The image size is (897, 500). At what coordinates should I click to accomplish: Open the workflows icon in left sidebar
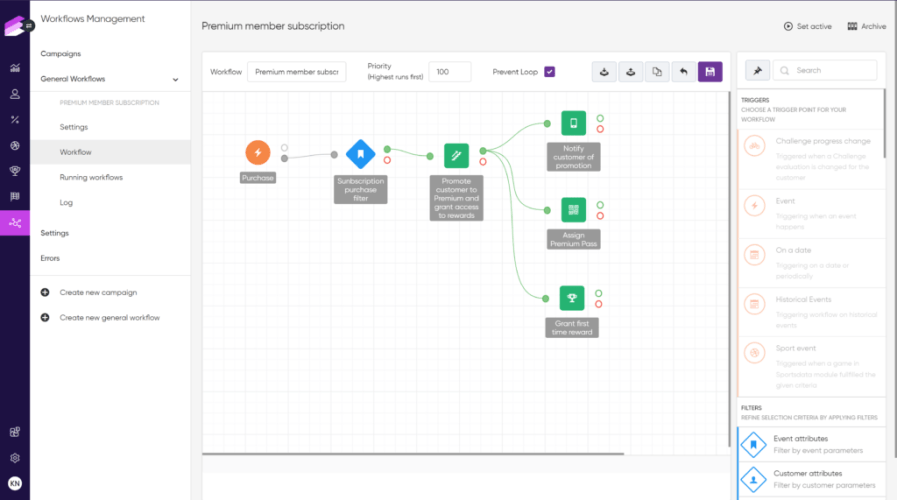click(x=14, y=223)
